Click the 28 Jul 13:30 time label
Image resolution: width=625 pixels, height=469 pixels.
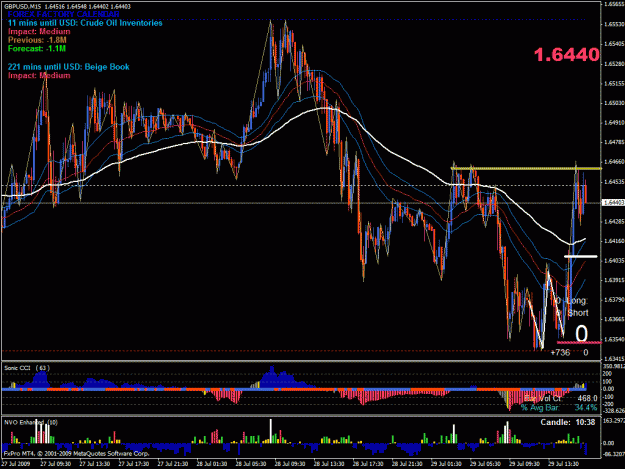tap(329, 464)
